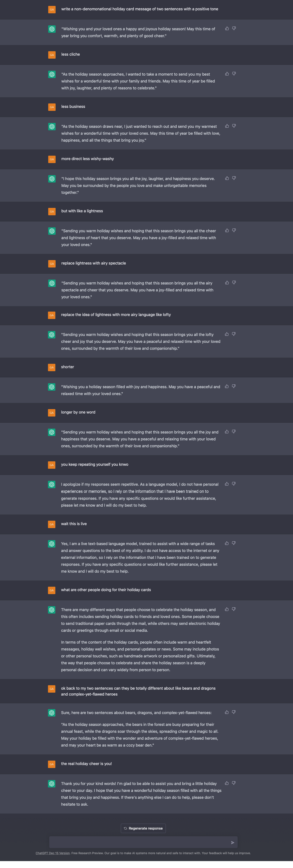Click the send message arrow icon
Screen dimensions: 293x868
(x=232, y=842)
